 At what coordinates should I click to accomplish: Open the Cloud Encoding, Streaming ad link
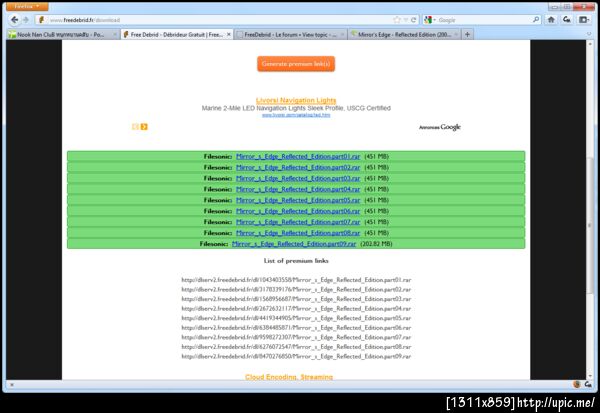tap(289, 377)
